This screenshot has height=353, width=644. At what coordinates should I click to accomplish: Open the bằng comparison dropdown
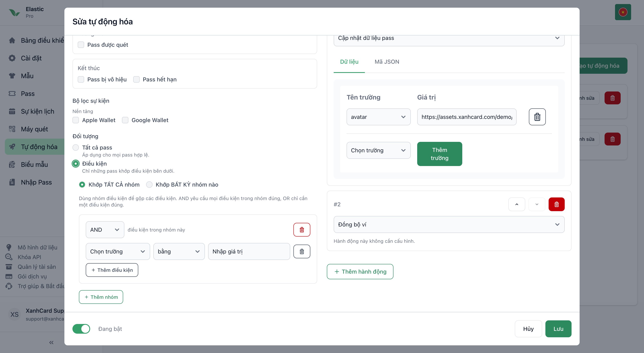tap(179, 251)
